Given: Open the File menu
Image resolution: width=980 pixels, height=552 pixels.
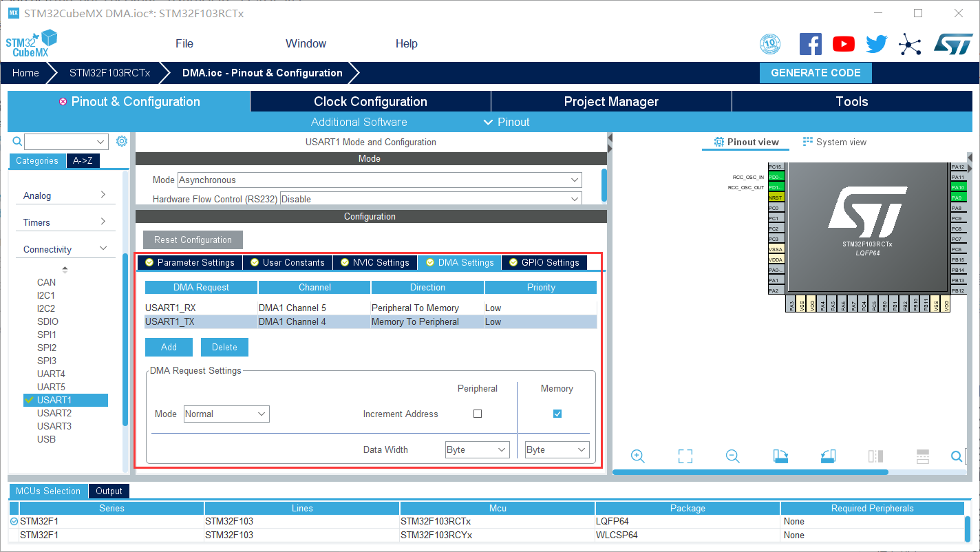Looking at the screenshot, I should pos(184,43).
